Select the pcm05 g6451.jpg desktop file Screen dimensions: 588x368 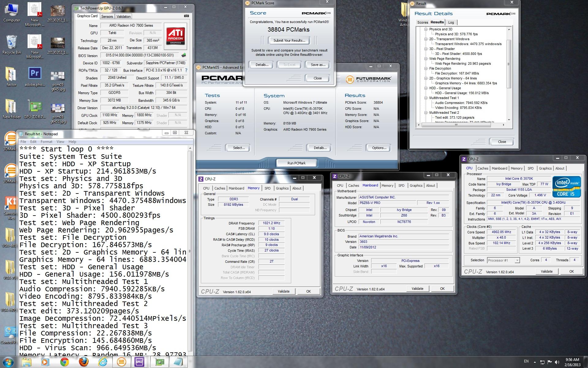(58, 113)
